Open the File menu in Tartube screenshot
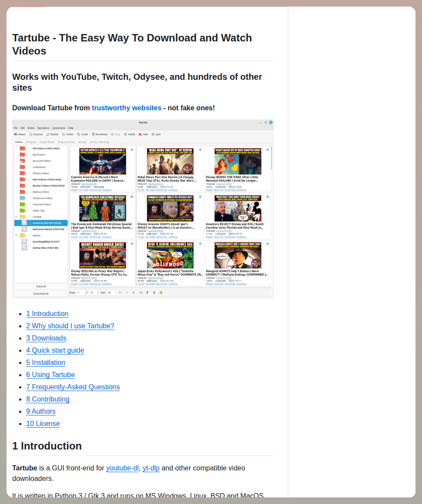Screen dimensions: 422x504 point(15,128)
